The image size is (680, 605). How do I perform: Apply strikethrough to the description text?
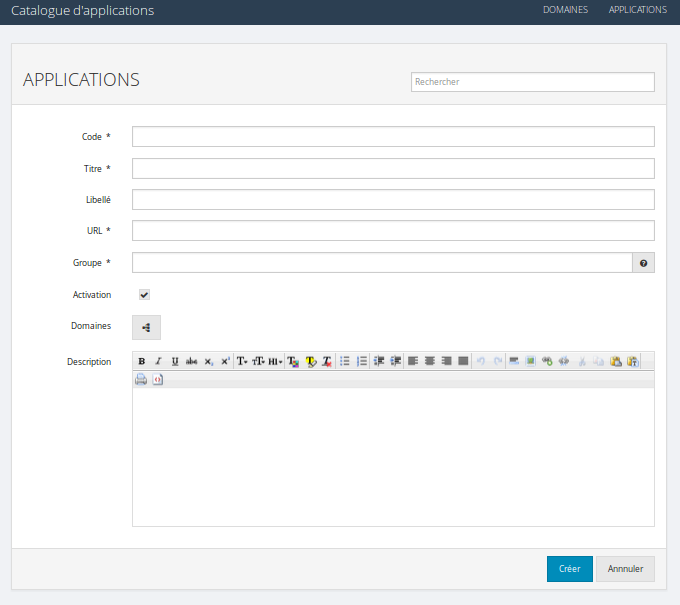[191, 361]
